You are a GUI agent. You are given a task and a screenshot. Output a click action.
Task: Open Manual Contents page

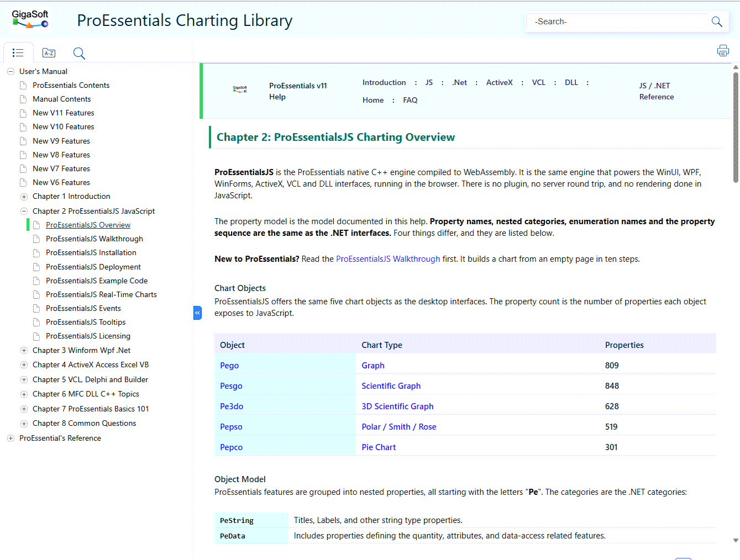click(x=61, y=99)
